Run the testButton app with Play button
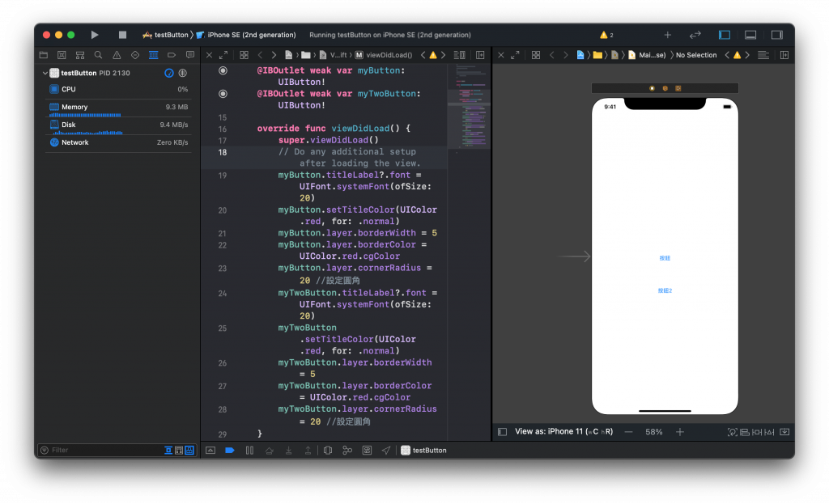829x504 pixels. [94, 35]
